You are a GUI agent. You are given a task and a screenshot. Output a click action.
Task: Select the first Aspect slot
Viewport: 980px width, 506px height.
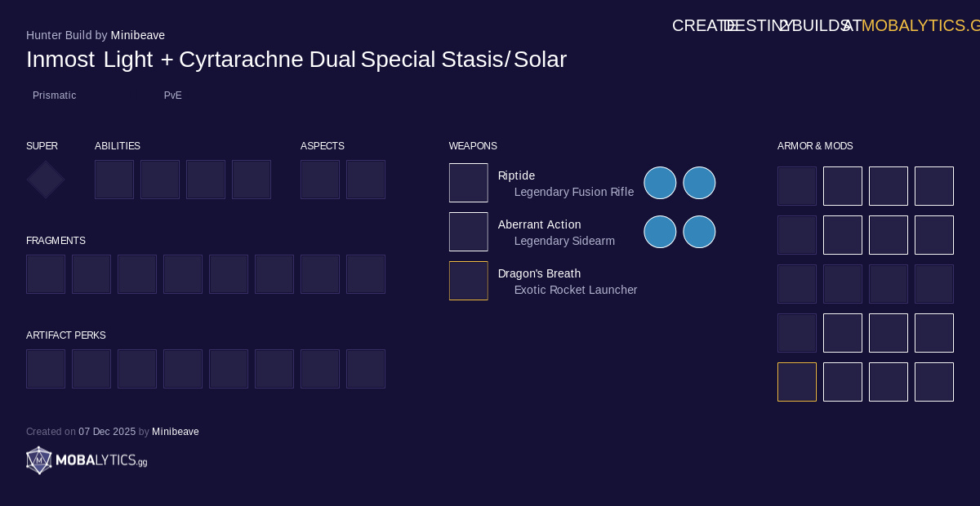pyautogui.click(x=320, y=180)
